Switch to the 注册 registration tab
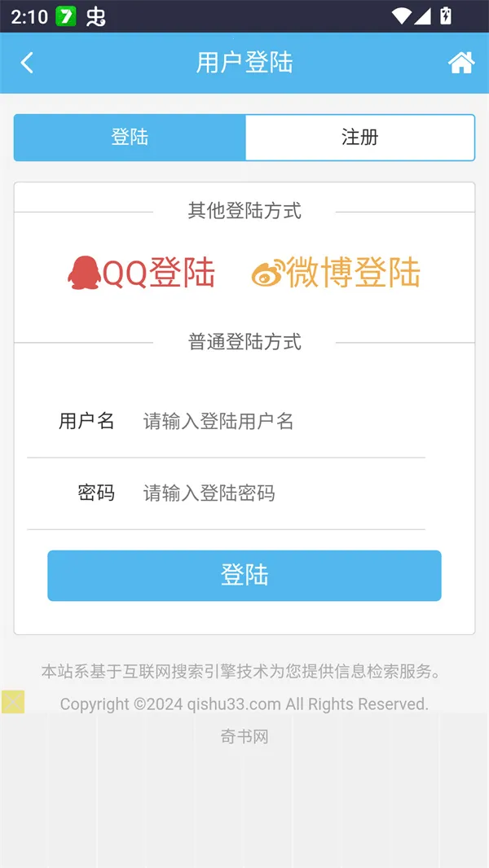 (361, 138)
